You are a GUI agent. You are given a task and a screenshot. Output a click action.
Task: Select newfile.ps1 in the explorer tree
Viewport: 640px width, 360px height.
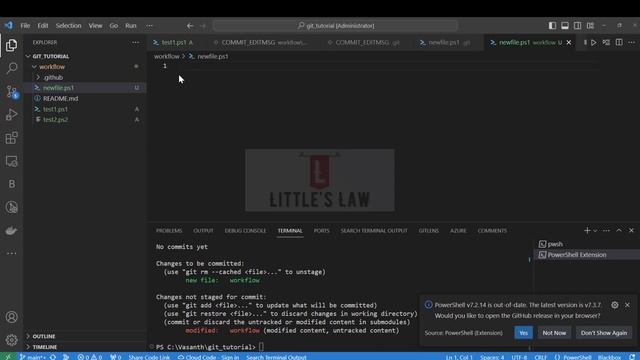click(x=85, y=88)
